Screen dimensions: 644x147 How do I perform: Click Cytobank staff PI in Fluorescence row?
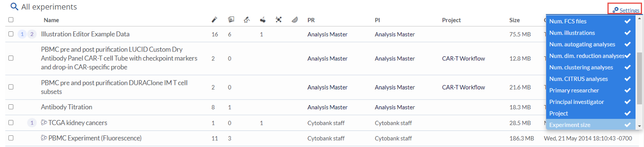pos(393,138)
